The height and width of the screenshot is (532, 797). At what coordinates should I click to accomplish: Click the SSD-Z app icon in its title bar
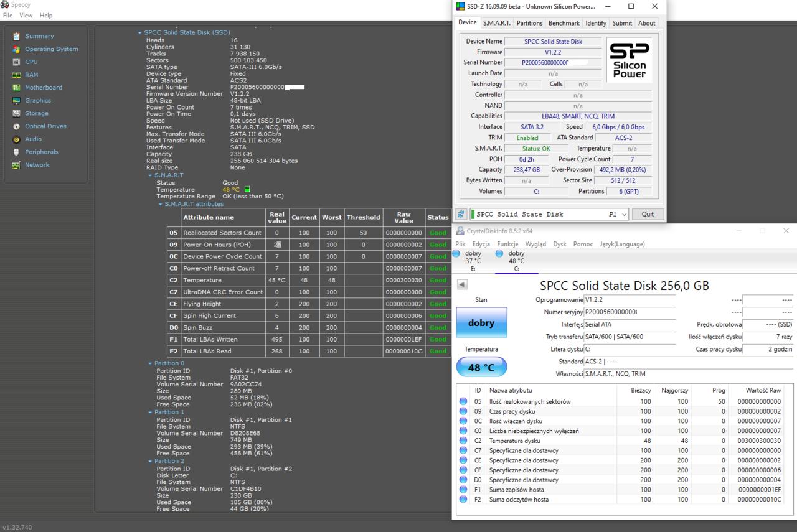[461, 6]
